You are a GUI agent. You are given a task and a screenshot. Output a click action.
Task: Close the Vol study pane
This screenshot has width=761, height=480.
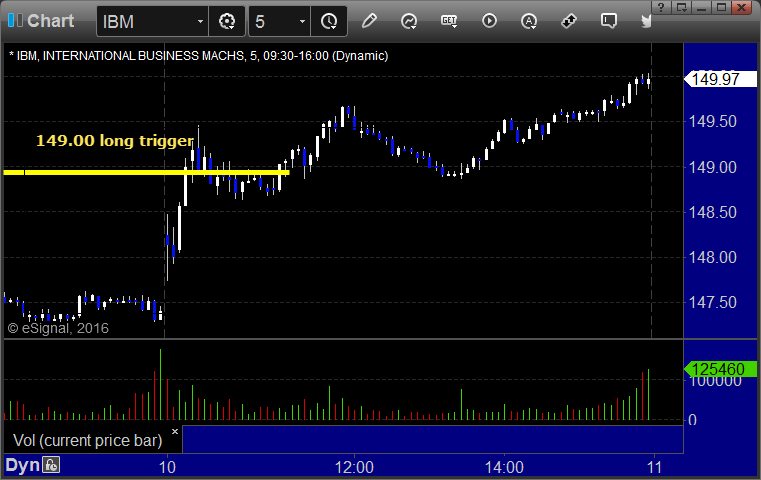[175, 431]
